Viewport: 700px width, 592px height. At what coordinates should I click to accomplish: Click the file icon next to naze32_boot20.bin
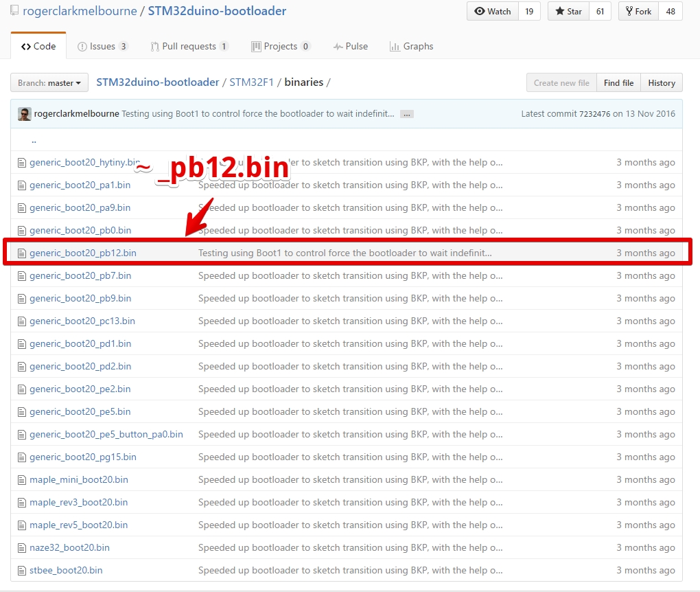pos(22,548)
